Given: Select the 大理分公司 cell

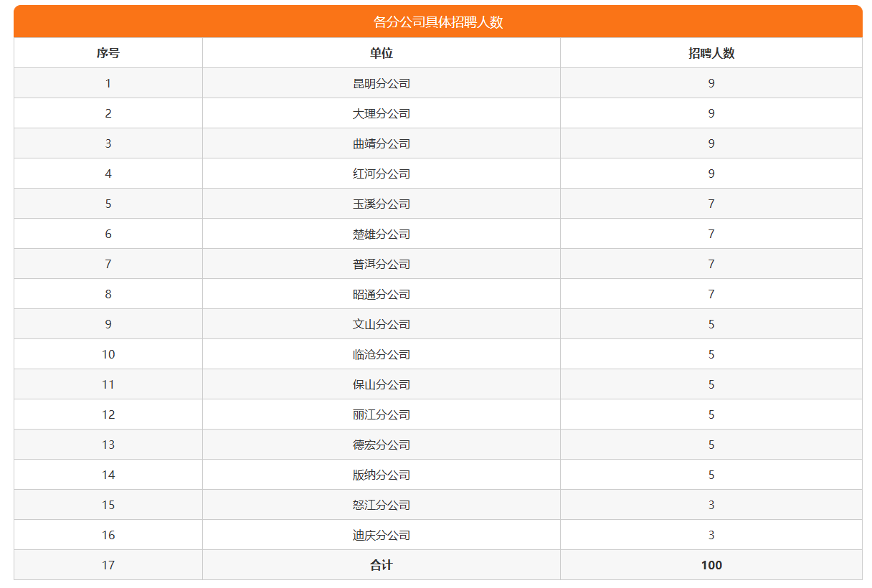Looking at the screenshot, I should (x=381, y=113).
